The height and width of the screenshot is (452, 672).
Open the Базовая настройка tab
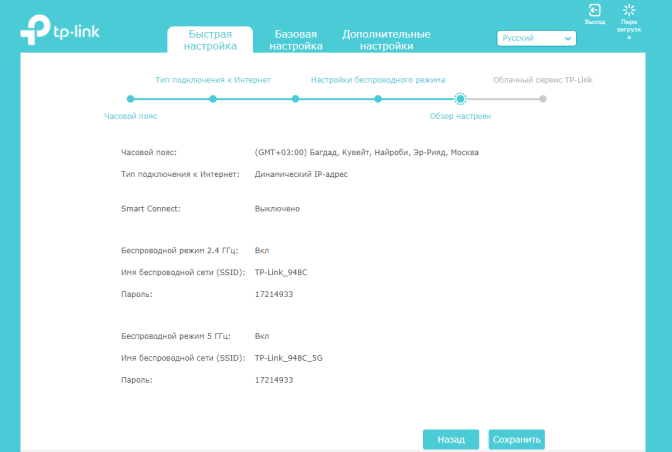pos(296,40)
